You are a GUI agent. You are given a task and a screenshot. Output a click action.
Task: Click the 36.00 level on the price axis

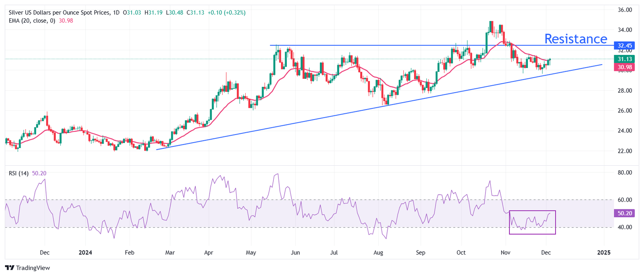(622, 10)
